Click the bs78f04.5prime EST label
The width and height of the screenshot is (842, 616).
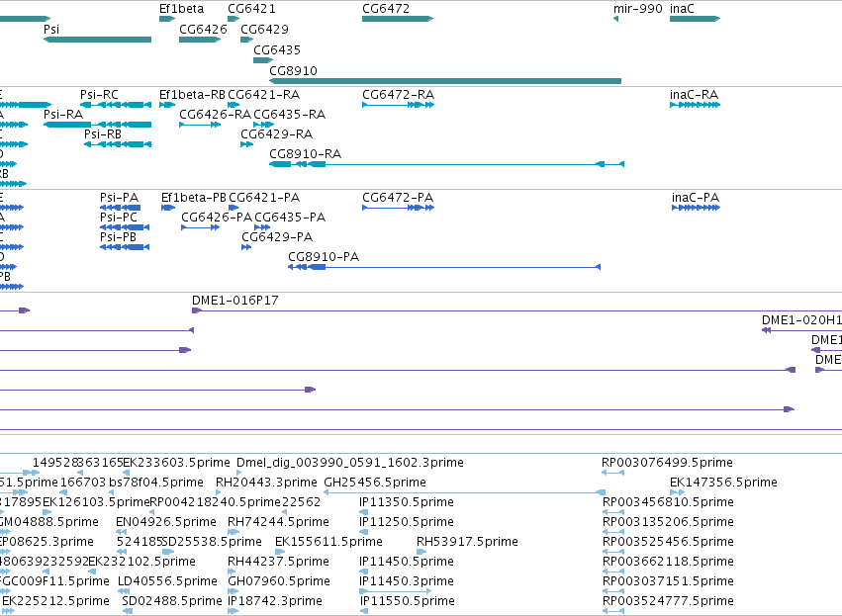tap(156, 483)
